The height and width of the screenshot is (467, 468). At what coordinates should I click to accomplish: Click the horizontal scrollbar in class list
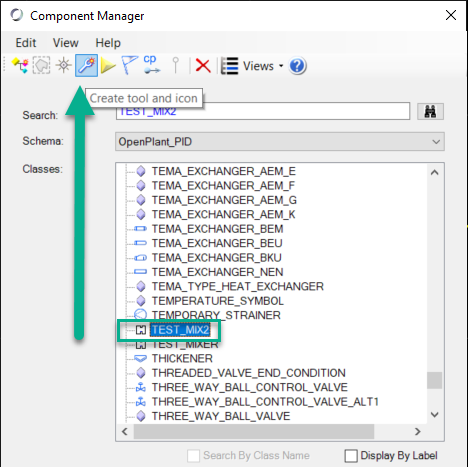pyautogui.click(x=254, y=432)
